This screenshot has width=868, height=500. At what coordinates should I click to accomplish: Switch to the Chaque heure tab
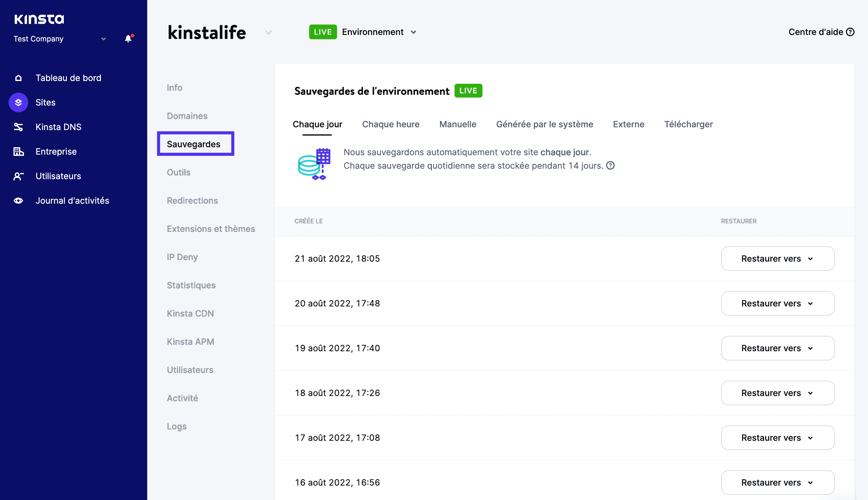[x=390, y=124]
